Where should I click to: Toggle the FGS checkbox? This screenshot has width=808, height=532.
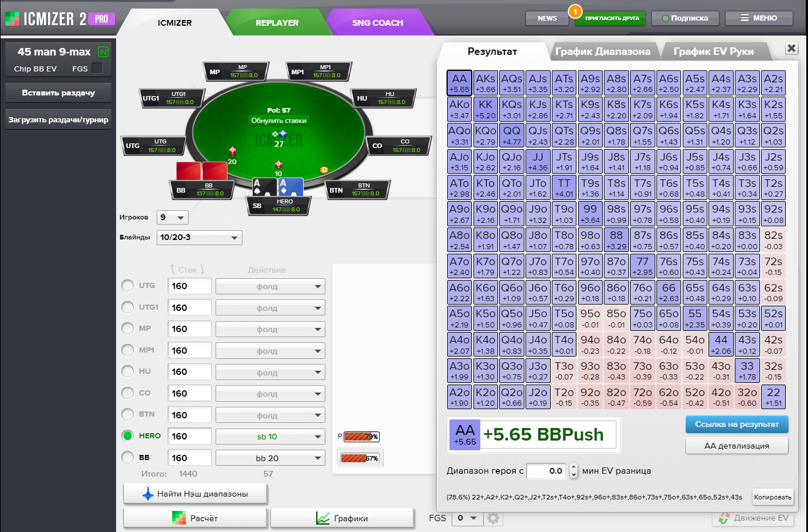point(97,68)
